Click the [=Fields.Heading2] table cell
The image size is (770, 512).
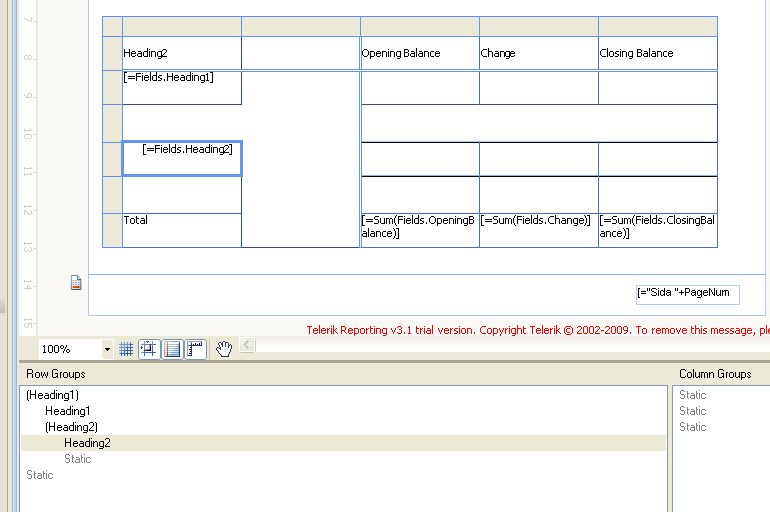coord(182,158)
